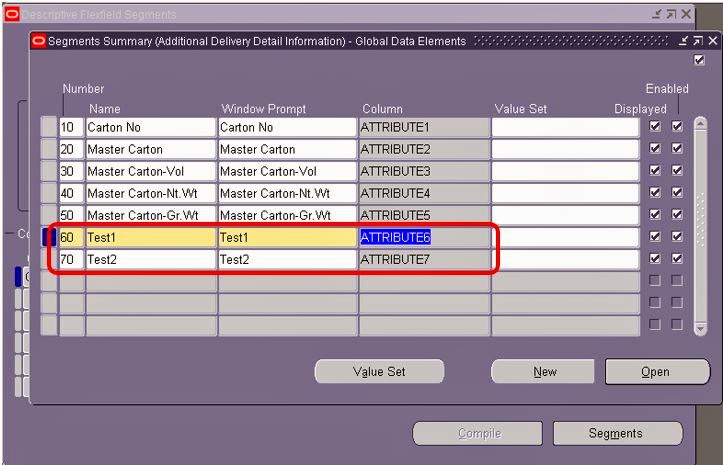The image size is (723, 465).
Task: Click scroll down arrow of segments list
Action: click(x=700, y=329)
